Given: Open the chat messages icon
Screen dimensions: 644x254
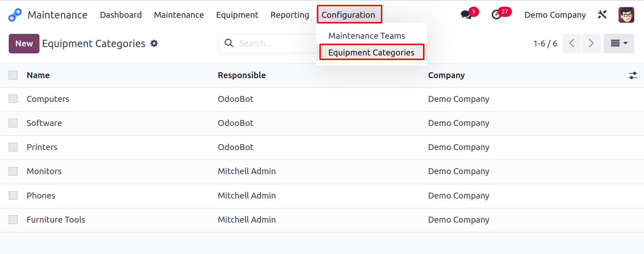Looking at the screenshot, I should coord(466,15).
